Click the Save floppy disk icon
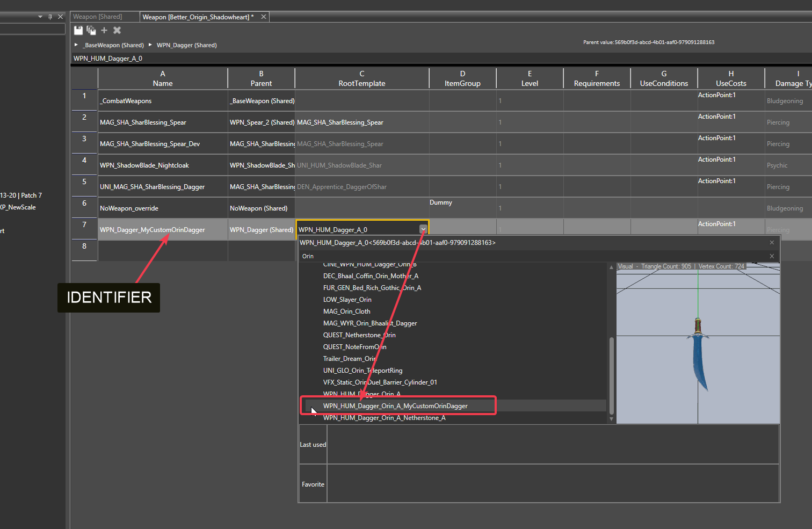Screen dimensions: 812x529 [x=78, y=31]
